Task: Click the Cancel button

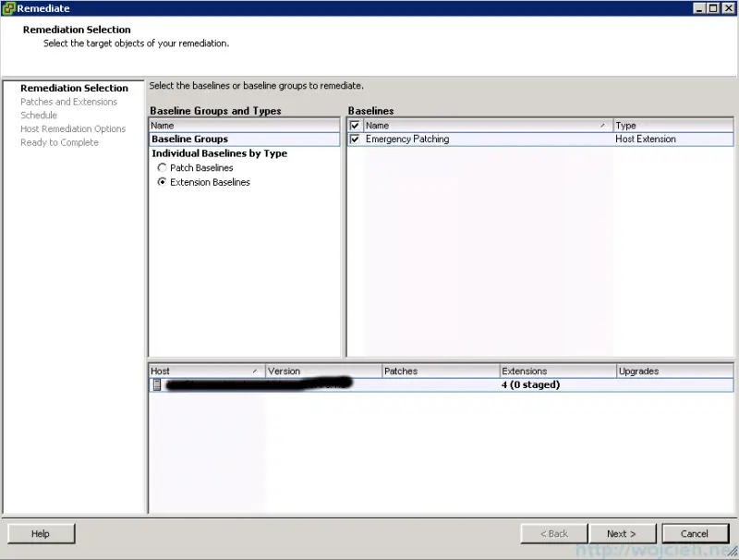Action: click(x=695, y=533)
